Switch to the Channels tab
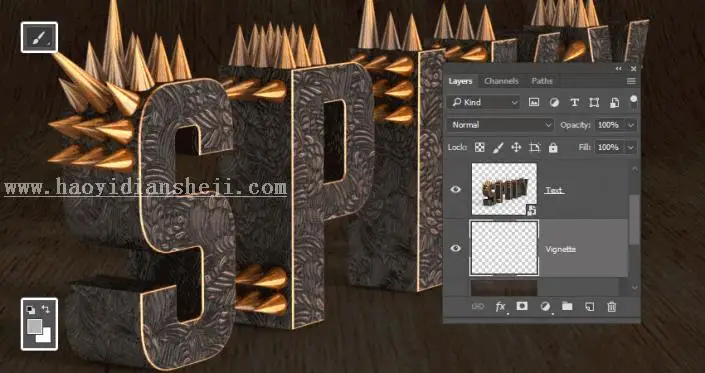This screenshot has height=373, width=705. click(x=501, y=81)
